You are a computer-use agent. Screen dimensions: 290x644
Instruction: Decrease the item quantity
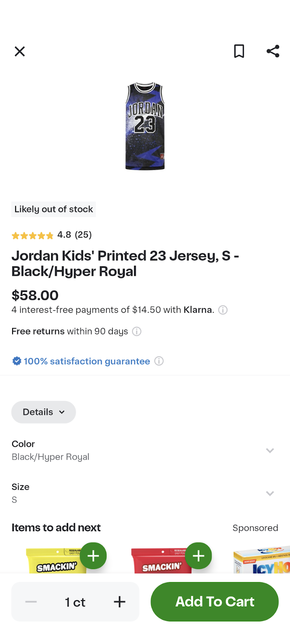point(31,602)
